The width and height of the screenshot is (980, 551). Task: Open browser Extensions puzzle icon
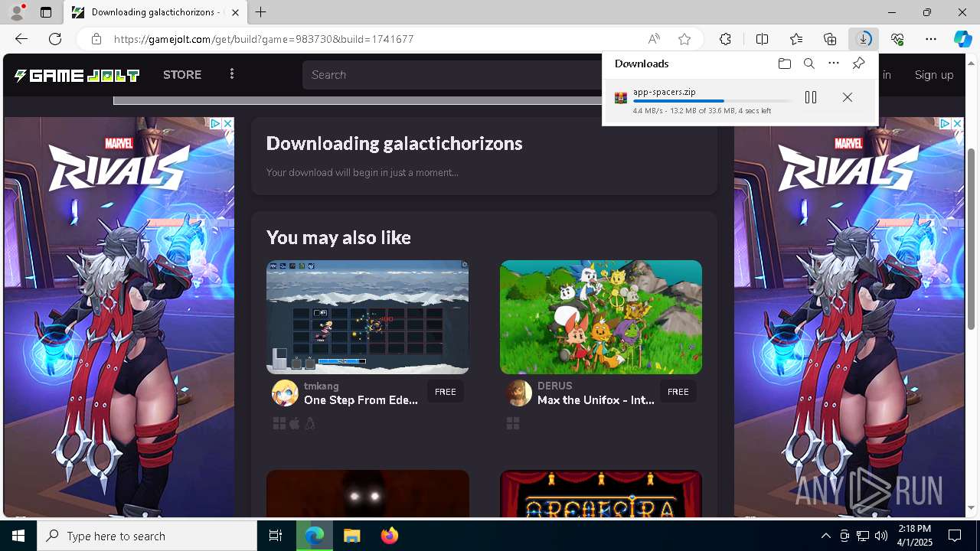(725, 39)
